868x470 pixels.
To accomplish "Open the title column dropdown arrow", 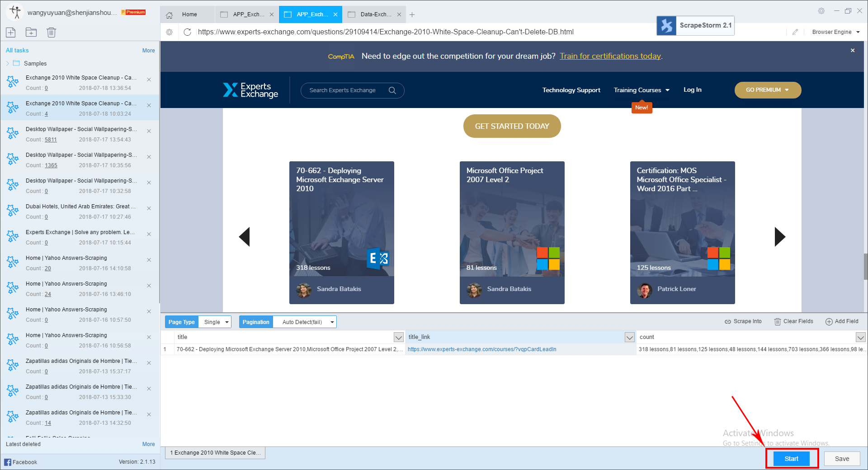I will tap(398, 337).
